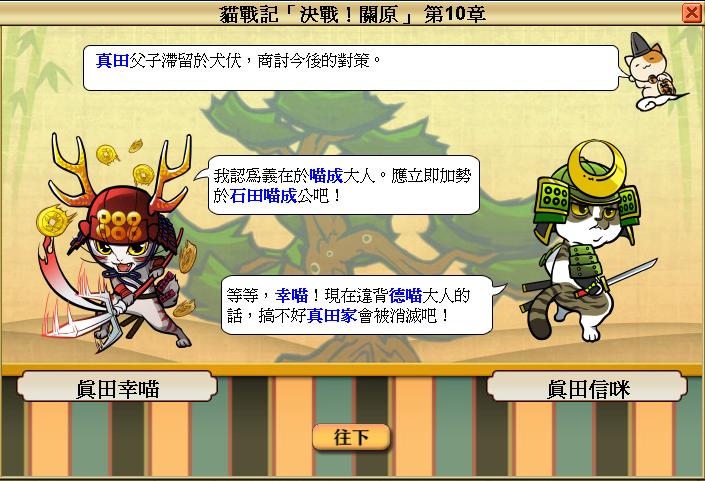
Task: Click the blue 幸喵 name in lower bubble
Action: pos(291,295)
